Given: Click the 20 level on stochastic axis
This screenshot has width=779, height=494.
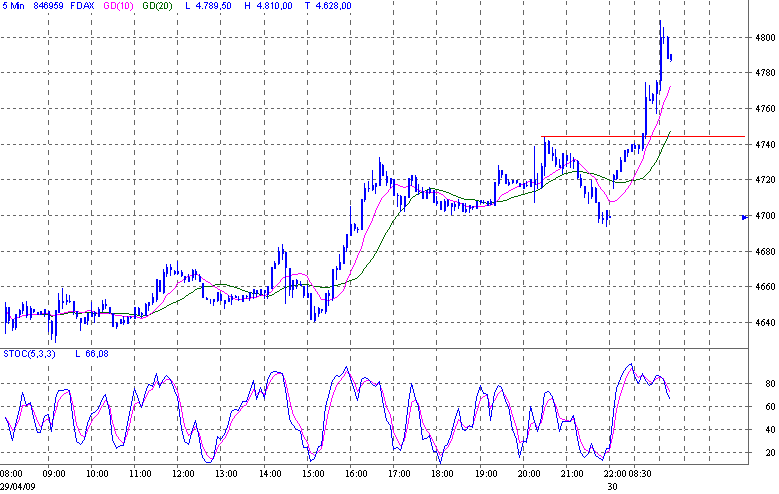Looking at the screenshot, I should click(770, 453).
